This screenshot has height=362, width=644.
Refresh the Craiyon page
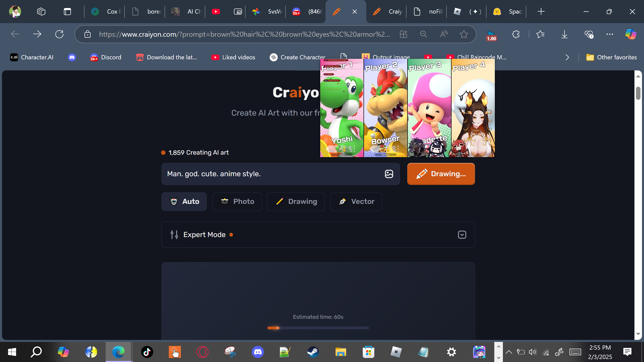(59, 34)
